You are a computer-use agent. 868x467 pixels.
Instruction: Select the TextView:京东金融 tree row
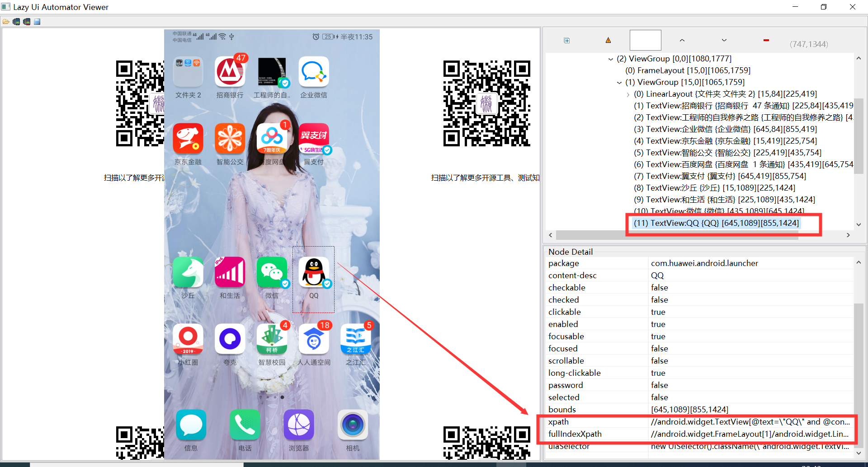[x=725, y=141]
